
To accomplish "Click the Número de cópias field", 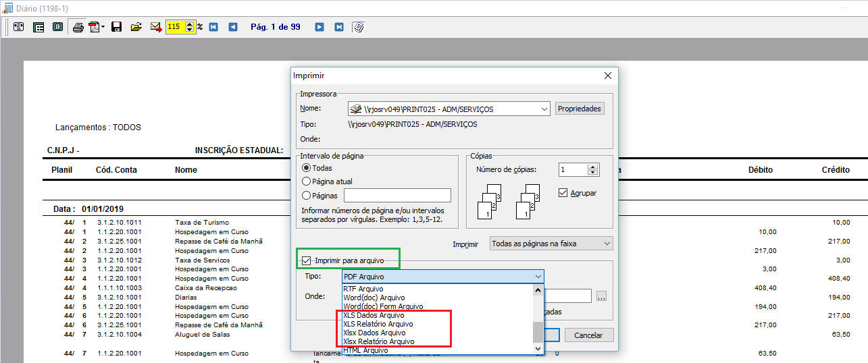I will (573, 170).
